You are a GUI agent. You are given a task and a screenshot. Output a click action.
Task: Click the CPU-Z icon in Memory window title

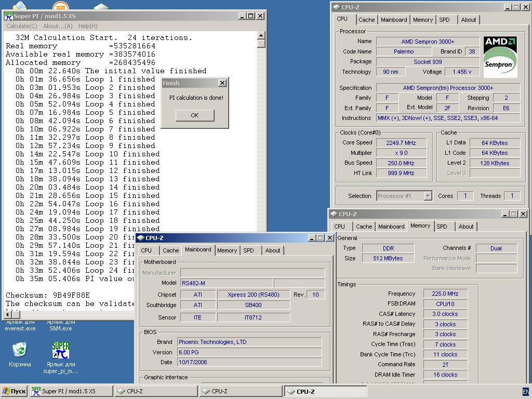(x=334, y=214)
